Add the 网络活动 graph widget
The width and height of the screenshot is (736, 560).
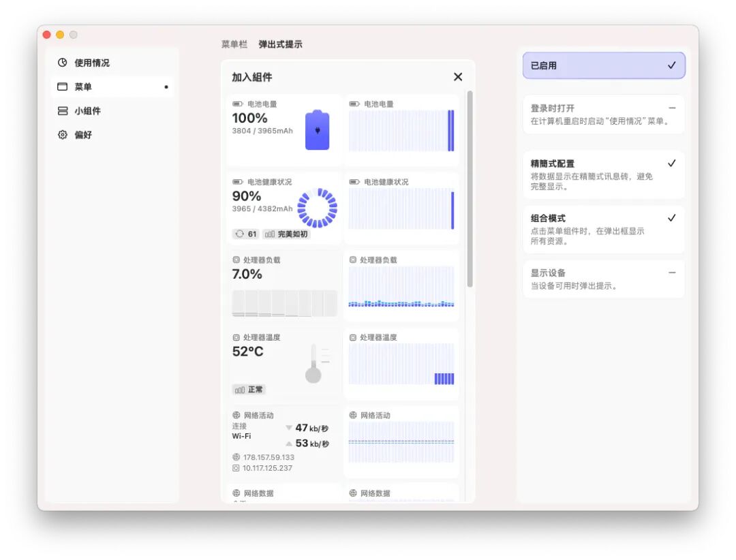click(401, 441)
